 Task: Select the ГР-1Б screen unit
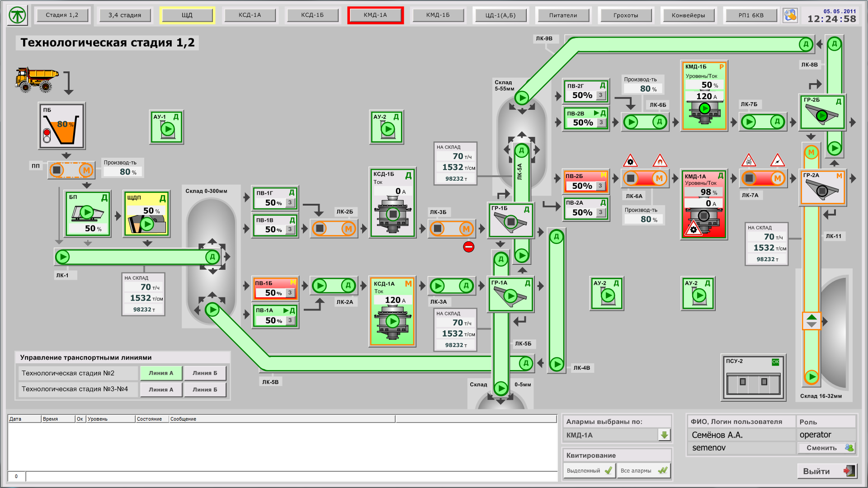click(x=511, y=220)
